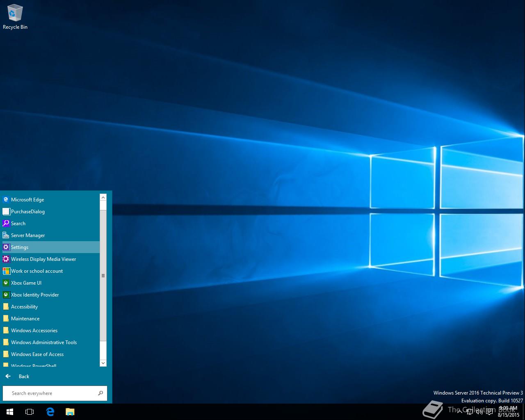Click the app list scrollbar thumb
The height and width of the screenshot is (420, 525).
103,276
